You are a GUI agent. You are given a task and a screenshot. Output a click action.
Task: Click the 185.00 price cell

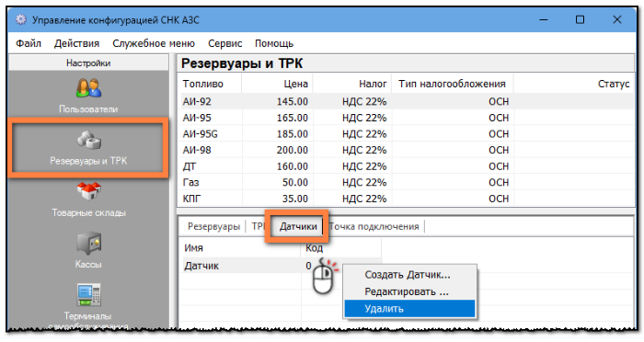tap(292, 134)
